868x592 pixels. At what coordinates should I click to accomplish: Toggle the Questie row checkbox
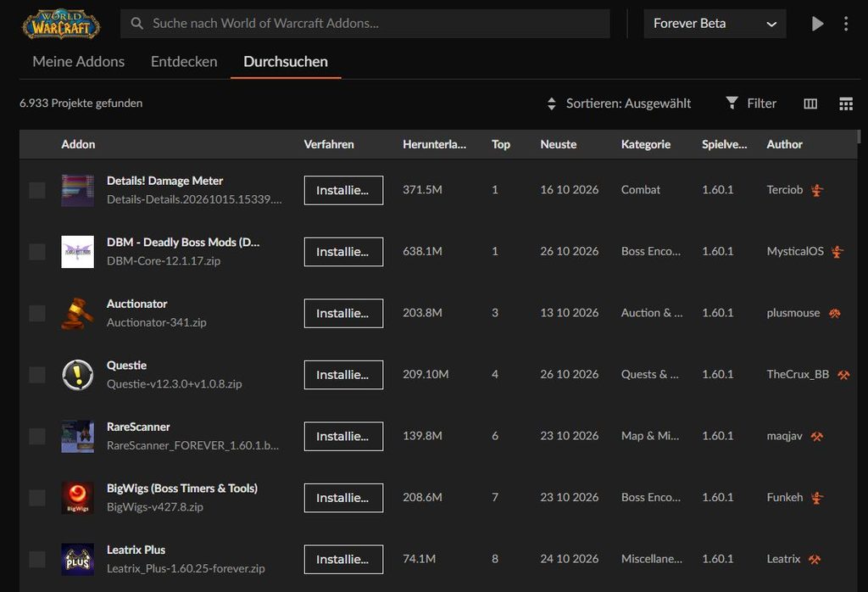(x=37, y=375)
